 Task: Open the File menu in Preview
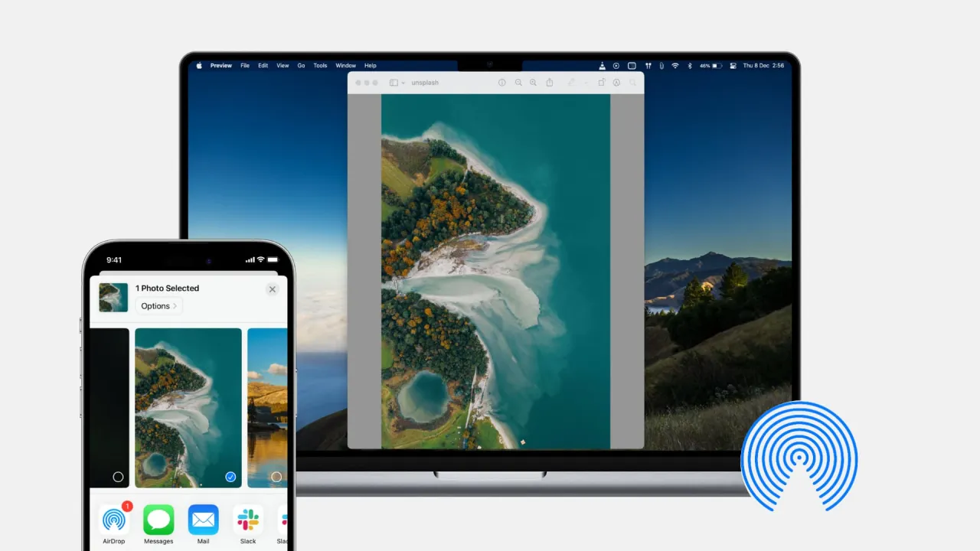(244, 66)
